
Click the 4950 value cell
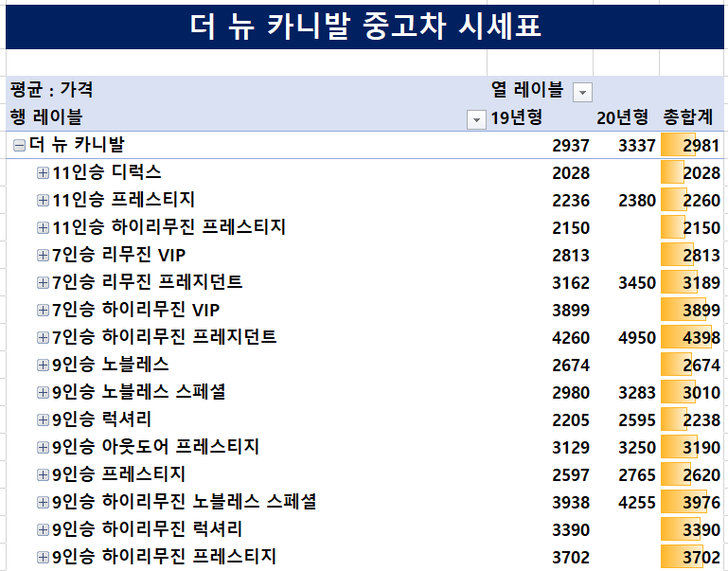click(636, 337)
